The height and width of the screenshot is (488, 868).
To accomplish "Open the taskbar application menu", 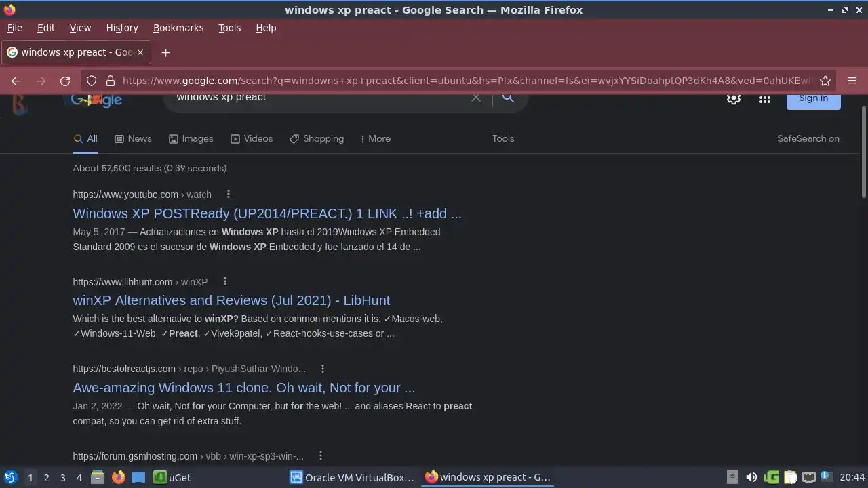I will pyautogui.click(x=10, y=477).
